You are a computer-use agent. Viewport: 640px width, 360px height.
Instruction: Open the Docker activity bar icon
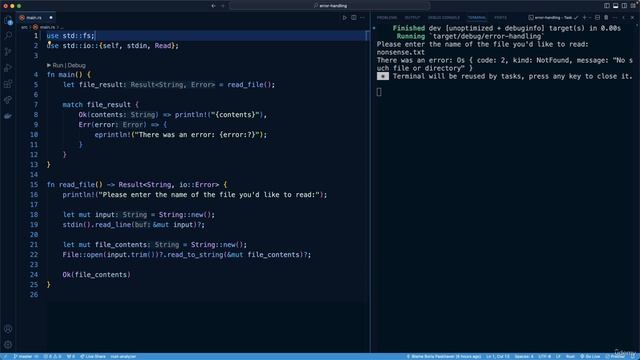(x=8, y=116)
